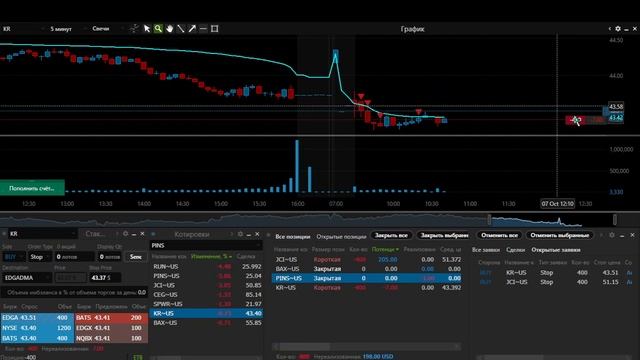Click the green Пополнить счёт button
Image resolution: width=640 pixels, height=360 pixels.
[32, 188]
